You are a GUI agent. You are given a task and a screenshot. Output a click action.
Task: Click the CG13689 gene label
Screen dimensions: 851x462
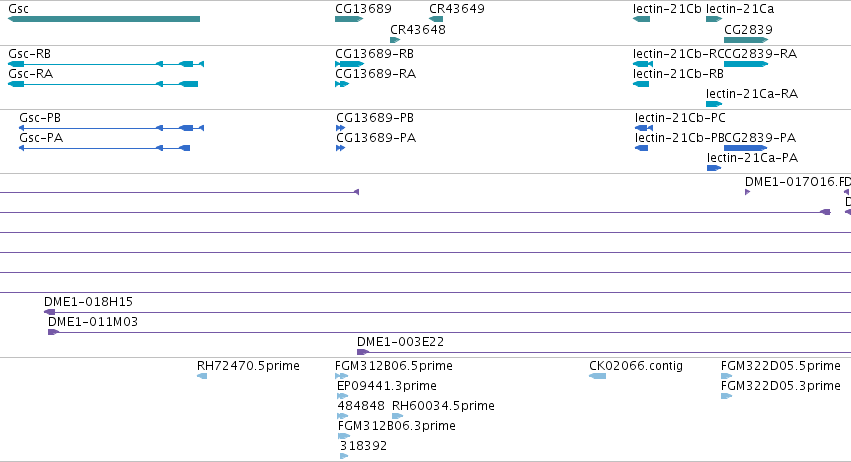(363, 9)
